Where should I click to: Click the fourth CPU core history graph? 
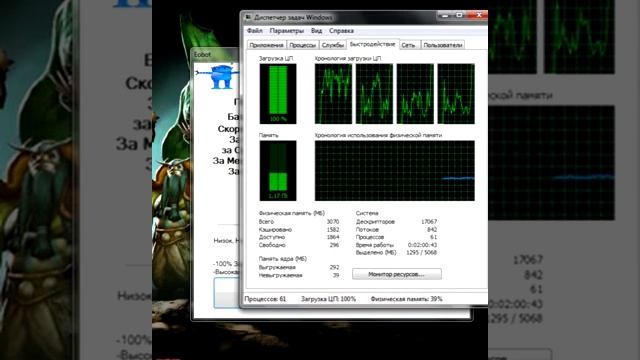click(x=456, y=93)
